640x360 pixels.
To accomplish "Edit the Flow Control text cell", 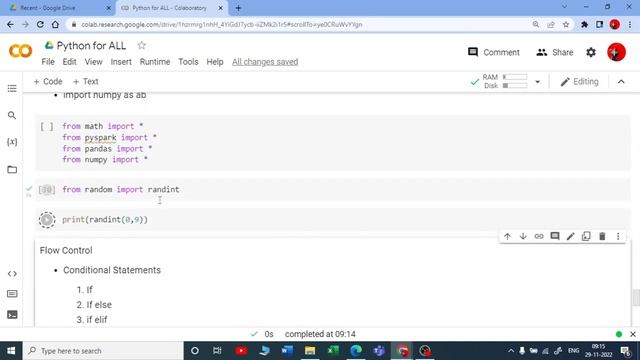I will tap(571, 236).
